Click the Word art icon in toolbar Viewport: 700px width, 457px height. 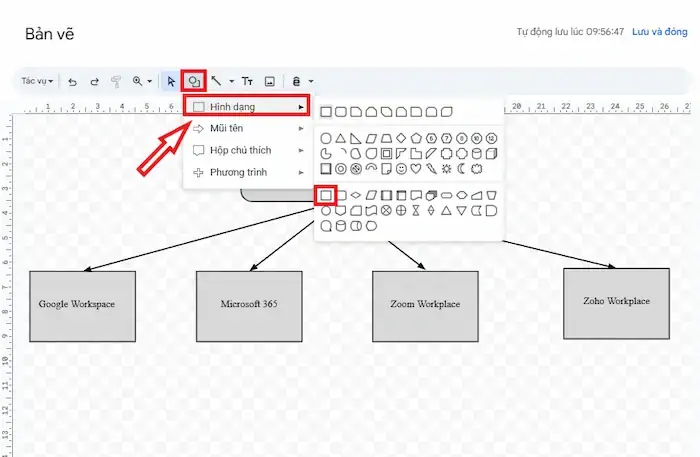pos(296,81)
